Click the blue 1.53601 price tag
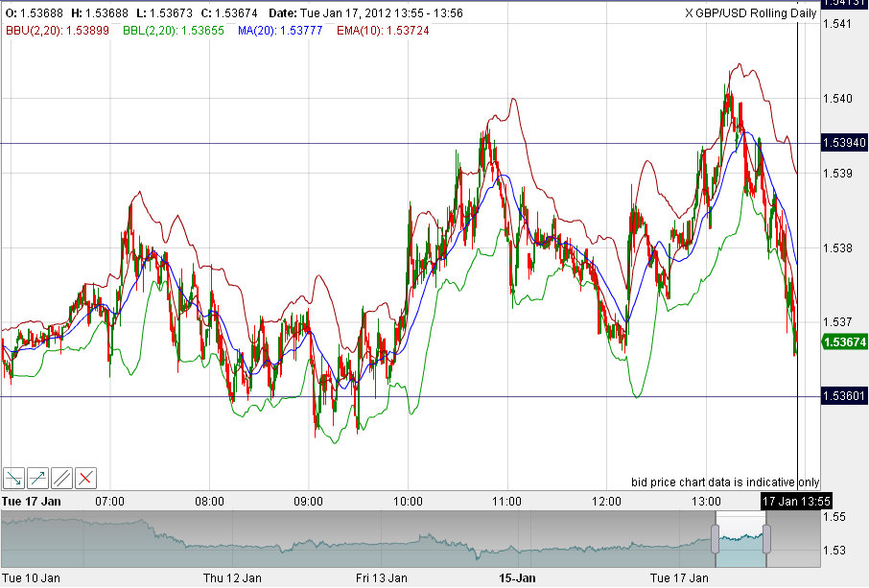869x588 pixels. tap(842, 394)
